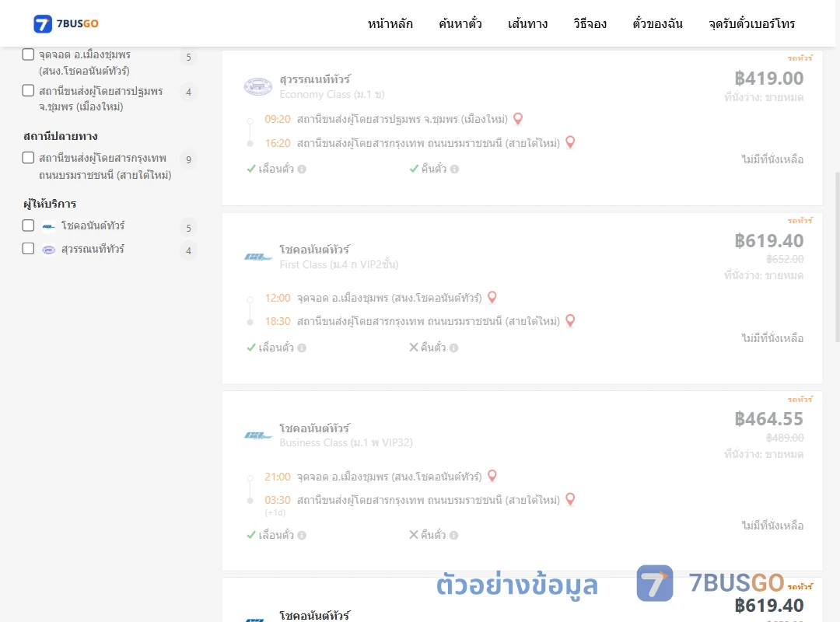840x622 pixels.
Task: Open map pin for 09:20 departure station
Action: click(x=518, y=119)
